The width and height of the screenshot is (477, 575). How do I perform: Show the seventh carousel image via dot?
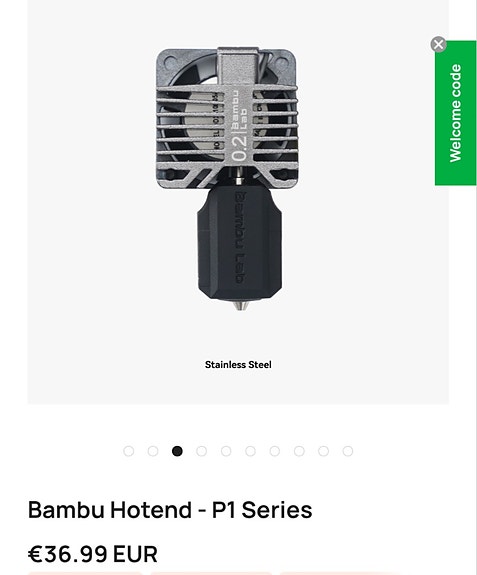(x=275, y=451)
